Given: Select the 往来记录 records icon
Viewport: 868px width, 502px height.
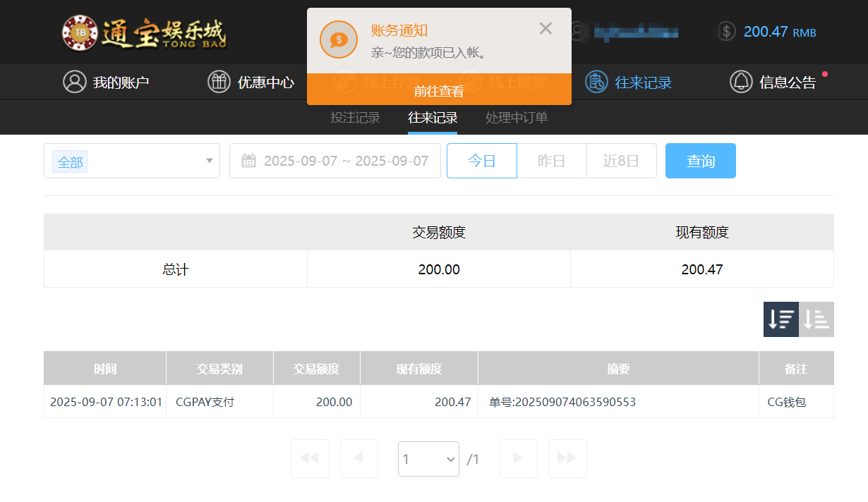Looking at the screenshot, I should click(596, 82).
